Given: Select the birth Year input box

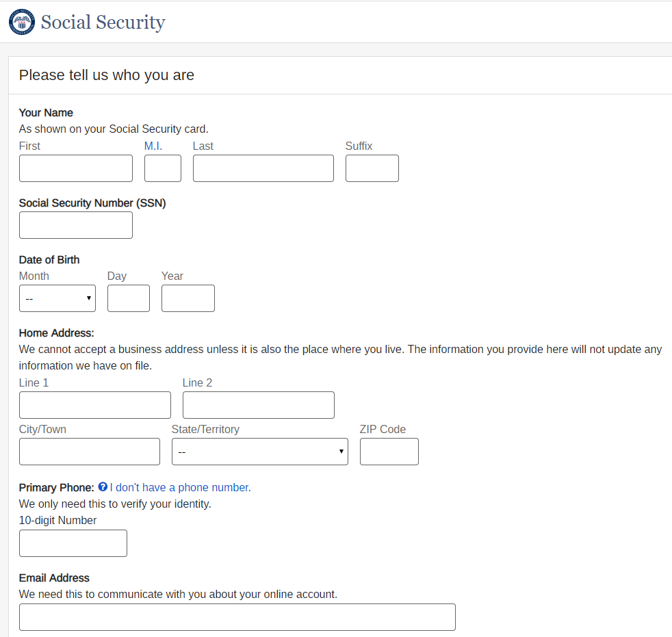Looking at the screenshot, I should [188, 298].
